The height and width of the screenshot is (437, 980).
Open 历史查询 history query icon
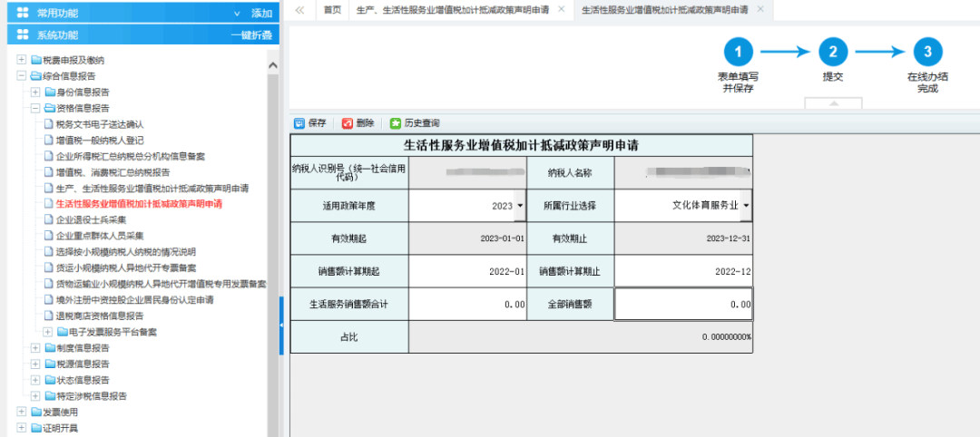[395, 123]
